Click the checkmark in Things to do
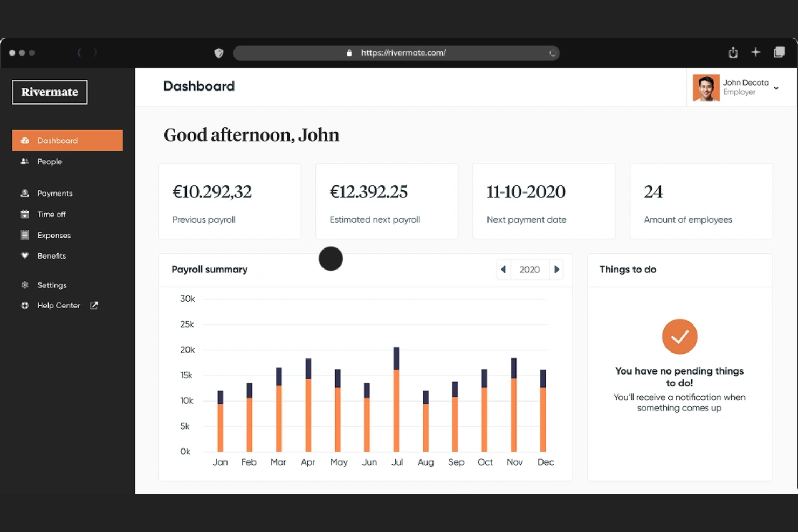 pyautogui.click(x=679, y=336)
